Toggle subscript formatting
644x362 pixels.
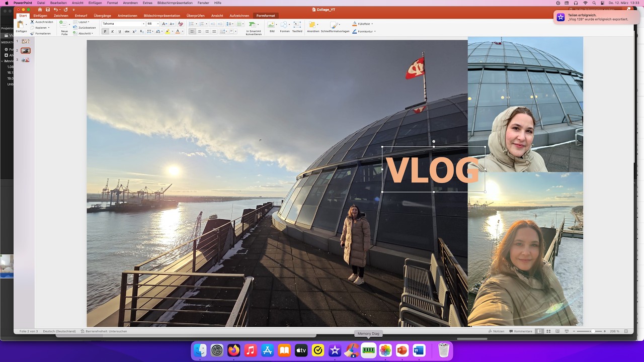(142, 31)
